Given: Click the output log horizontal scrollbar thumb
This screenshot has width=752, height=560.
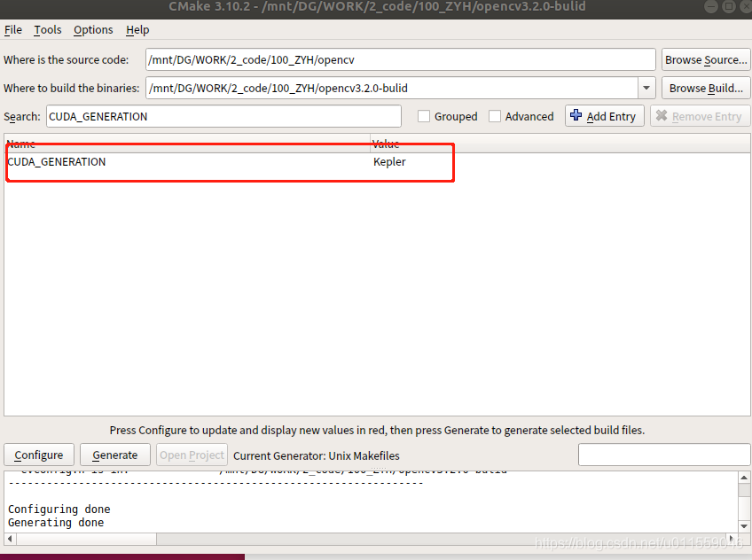Looking at the screenshot, I should [x=87, y=539].
